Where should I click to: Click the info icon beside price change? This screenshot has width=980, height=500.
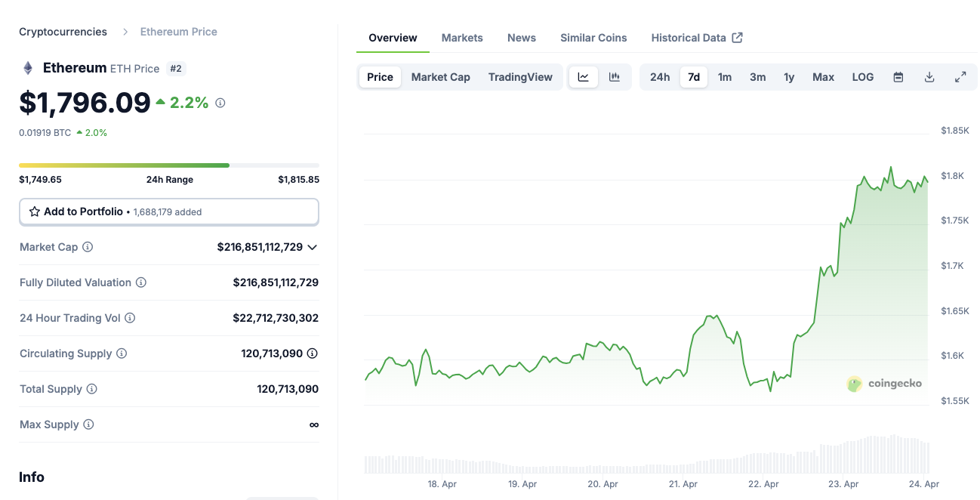[220, 103]
